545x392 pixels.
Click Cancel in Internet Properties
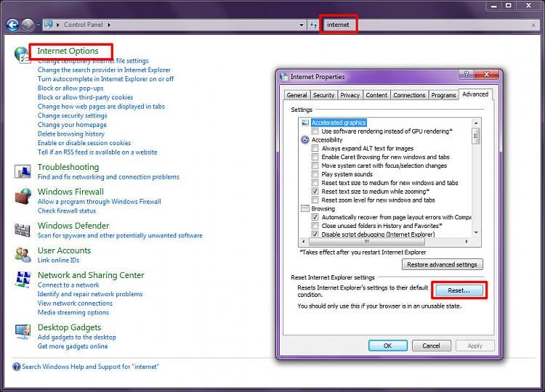coord(431,346)
